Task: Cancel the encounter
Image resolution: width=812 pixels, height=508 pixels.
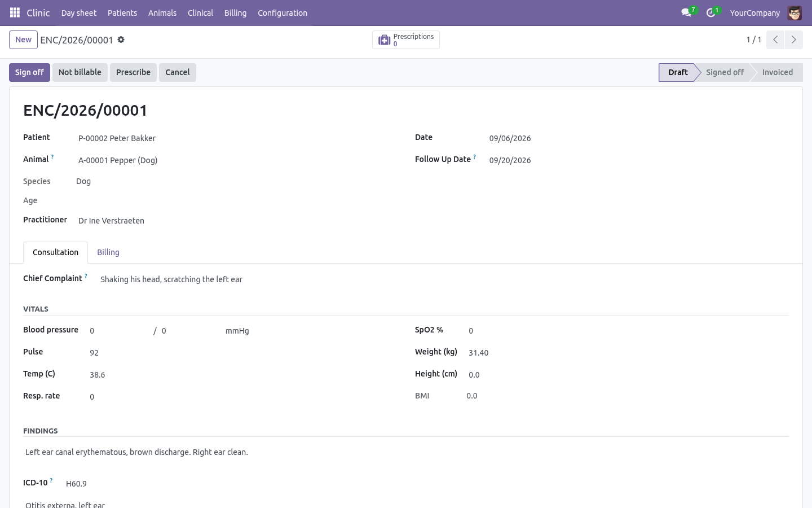Action: 178,72
